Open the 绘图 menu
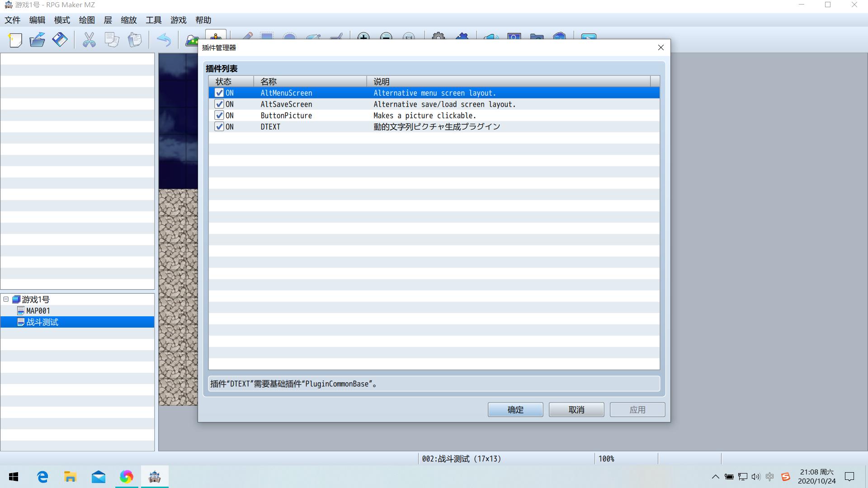Viewport: 868px width, 488px height. [x=87, y=20]
